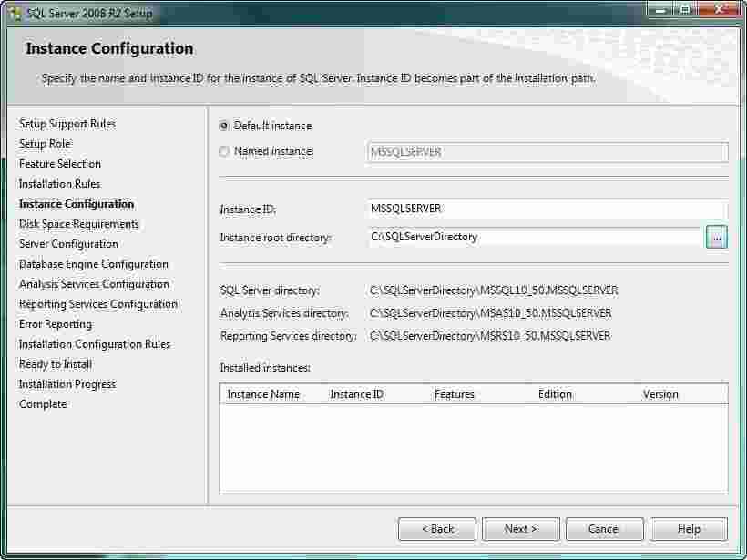Browse for instance root directory
Image resolution: width=747 pixels, height=560 pixels.
[x=717, y=237]
